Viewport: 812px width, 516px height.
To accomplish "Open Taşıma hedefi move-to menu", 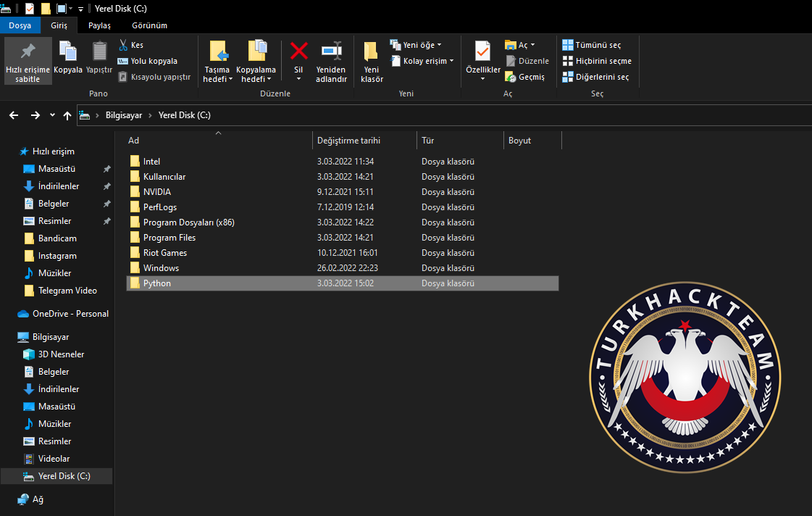I will click(x=217, y=61).
